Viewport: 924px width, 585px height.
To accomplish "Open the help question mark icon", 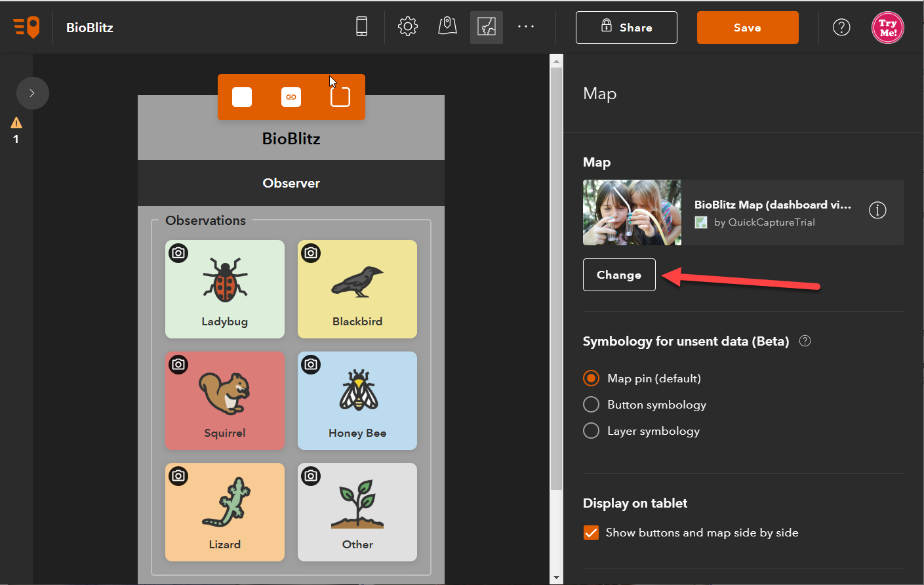I will 841,28.
